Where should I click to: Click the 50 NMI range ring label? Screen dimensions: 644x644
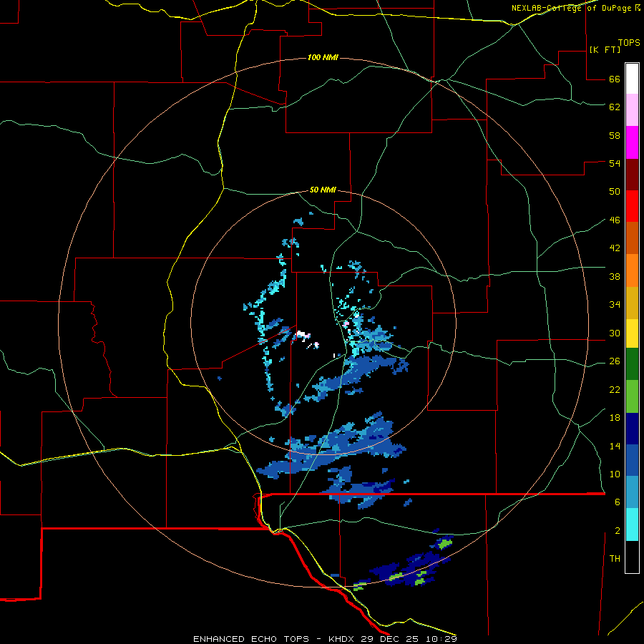coord(323,190)
